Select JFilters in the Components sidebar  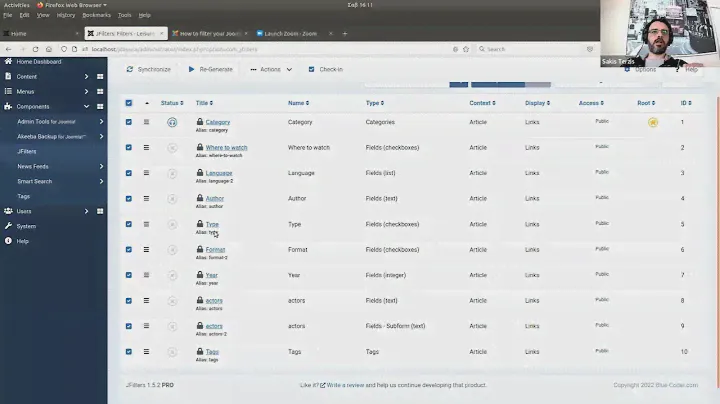coord(27,151)
